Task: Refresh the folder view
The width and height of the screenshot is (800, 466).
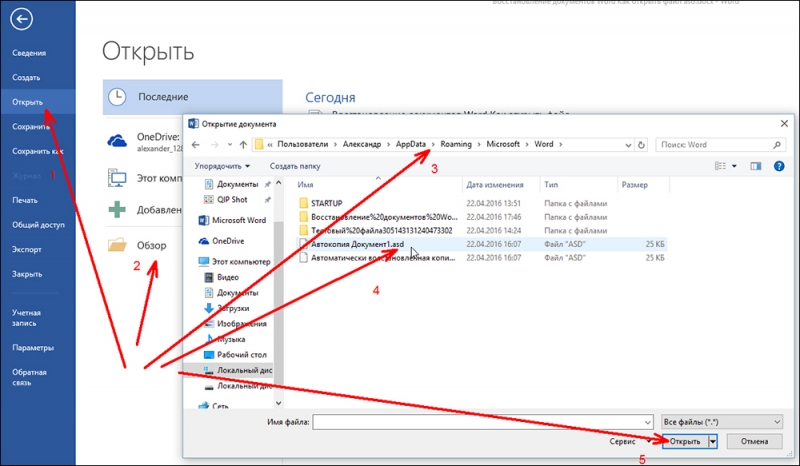Action: tap(641, 145)
